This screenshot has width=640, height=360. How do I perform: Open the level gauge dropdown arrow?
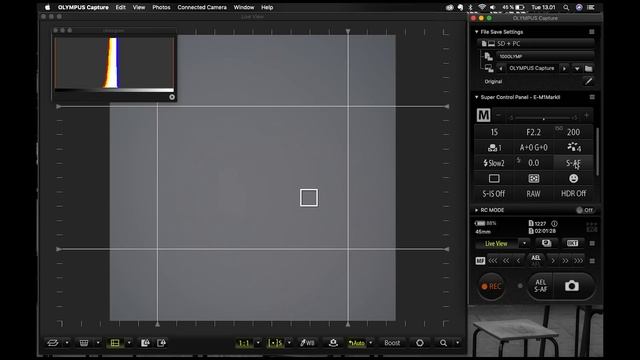[x=98, y=343]
